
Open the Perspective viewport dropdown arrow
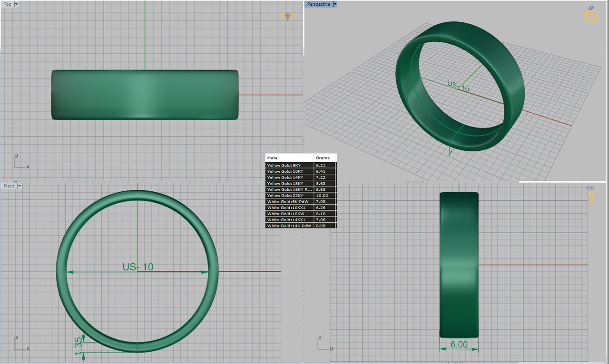pos(335,4)
